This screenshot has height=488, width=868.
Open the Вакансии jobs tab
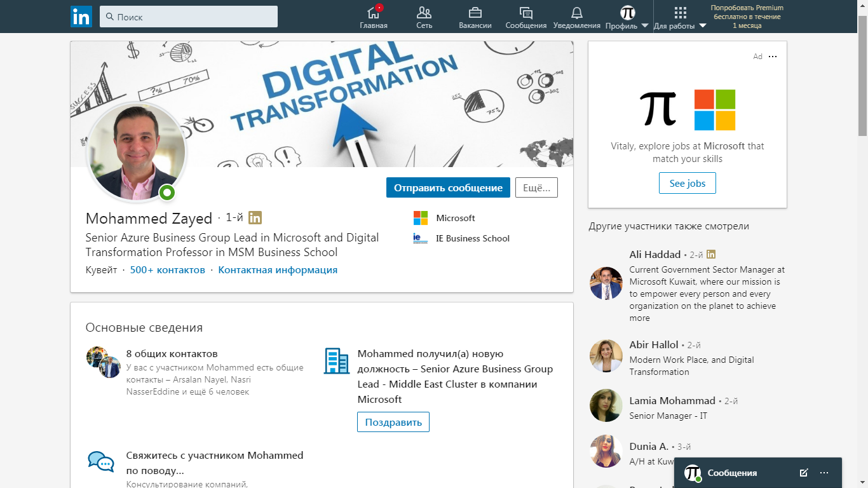475,17
